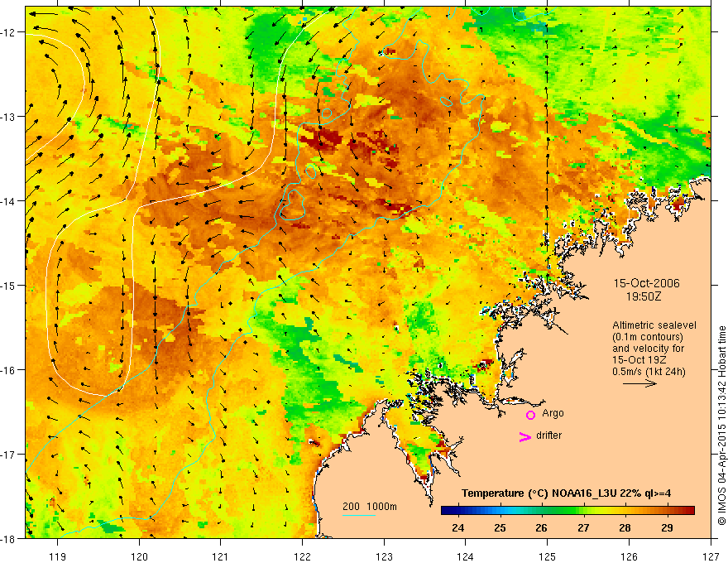Click the '200 1000m' bathymetry label
Image resolution: width=728 pixels, height=563 pixels.
pyautogui.click(x=370, y=507)
